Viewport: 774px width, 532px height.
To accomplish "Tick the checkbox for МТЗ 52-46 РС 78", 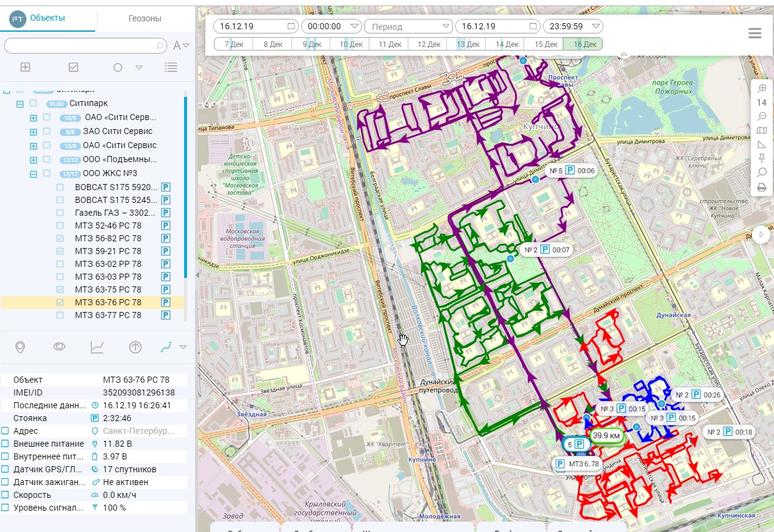I will (x=60, y=225).
